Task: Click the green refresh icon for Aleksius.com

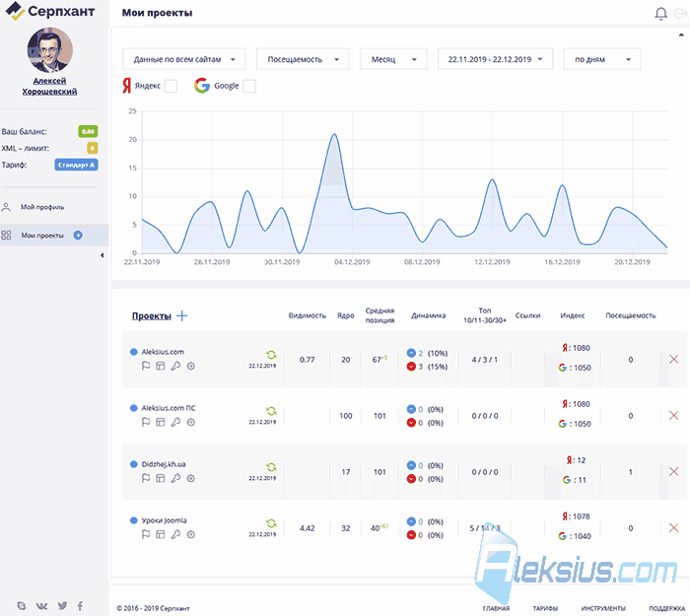Action: click(271, 355)
